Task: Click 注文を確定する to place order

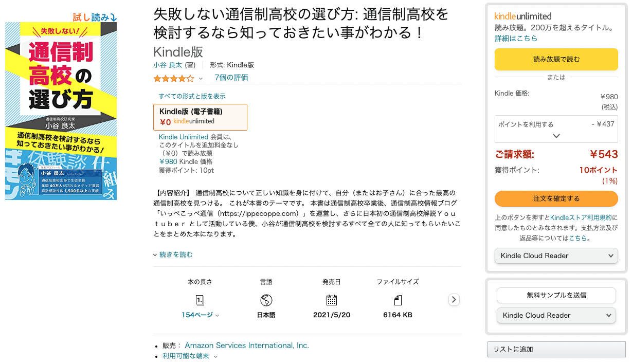Action: pyautogui.click(x=556, y=198)
